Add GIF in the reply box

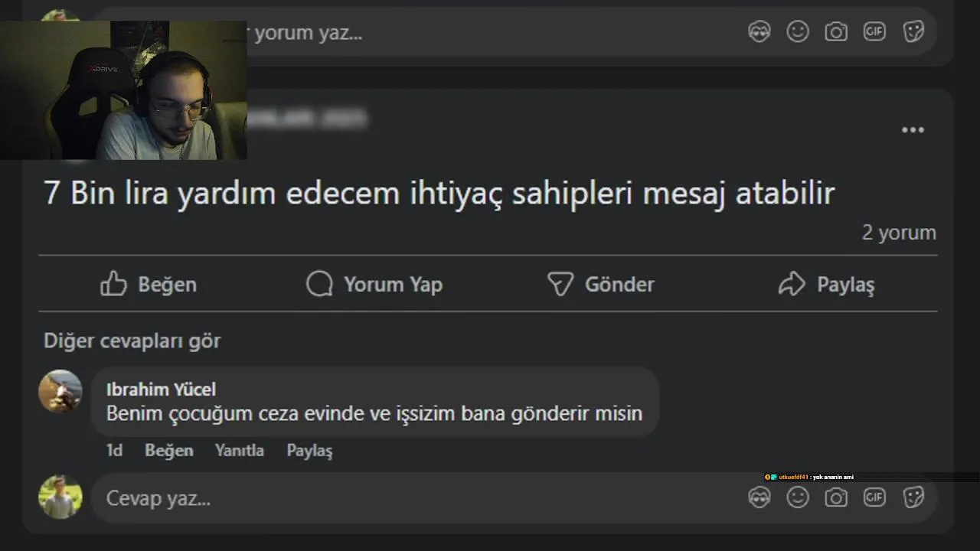[874, 497]
